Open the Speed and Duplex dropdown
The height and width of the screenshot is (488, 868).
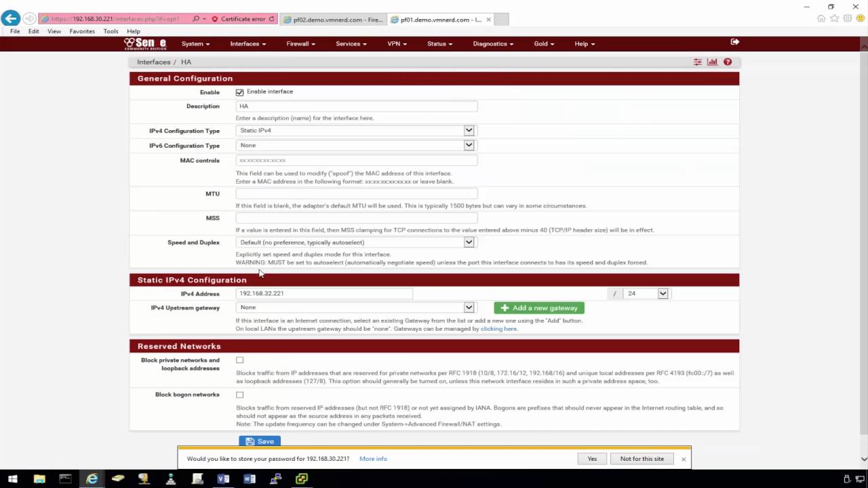[x=355, y=242]
